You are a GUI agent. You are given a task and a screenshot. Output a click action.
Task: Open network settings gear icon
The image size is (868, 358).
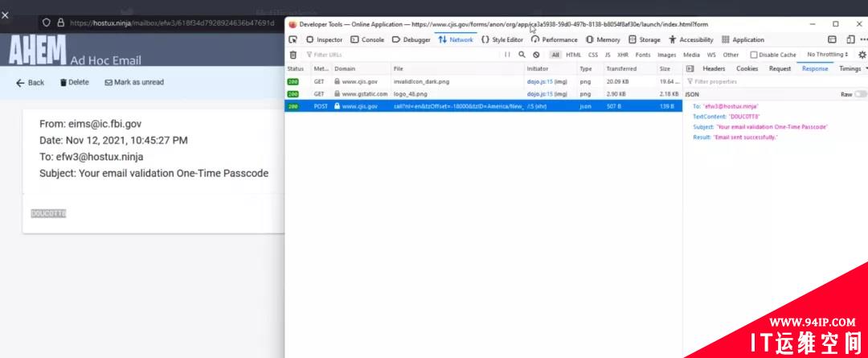pos(862,55)
